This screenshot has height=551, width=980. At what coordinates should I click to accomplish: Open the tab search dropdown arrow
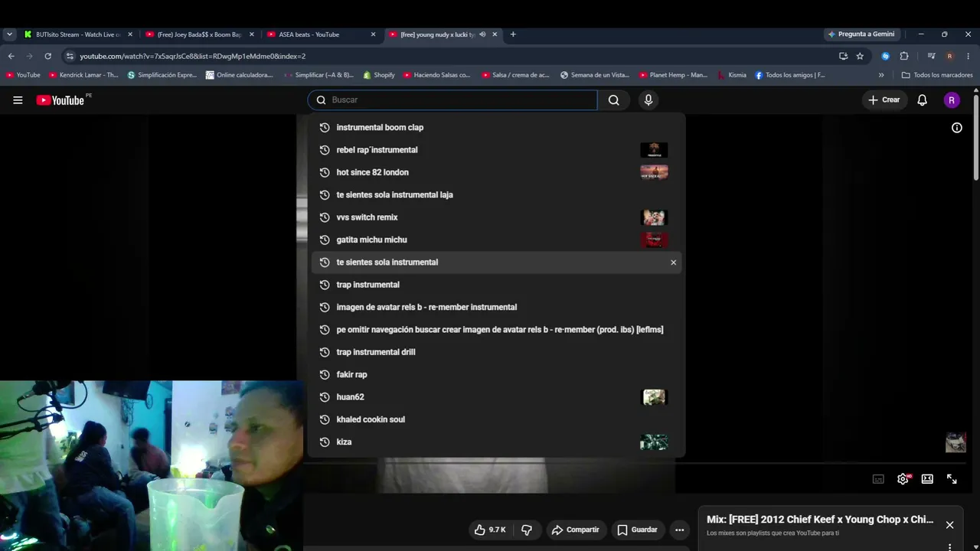[9, 34]
